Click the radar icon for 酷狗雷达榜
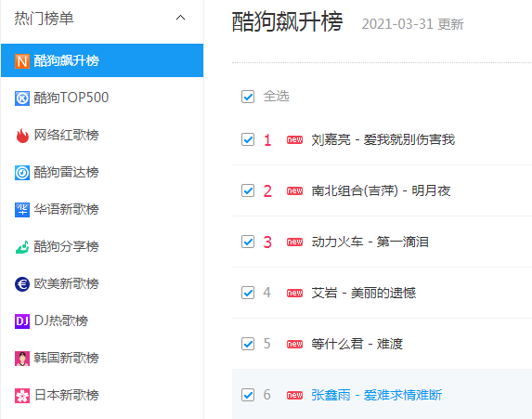Image resolution: width=532 pixels, height=419 pixels. (x=22, y=173)
